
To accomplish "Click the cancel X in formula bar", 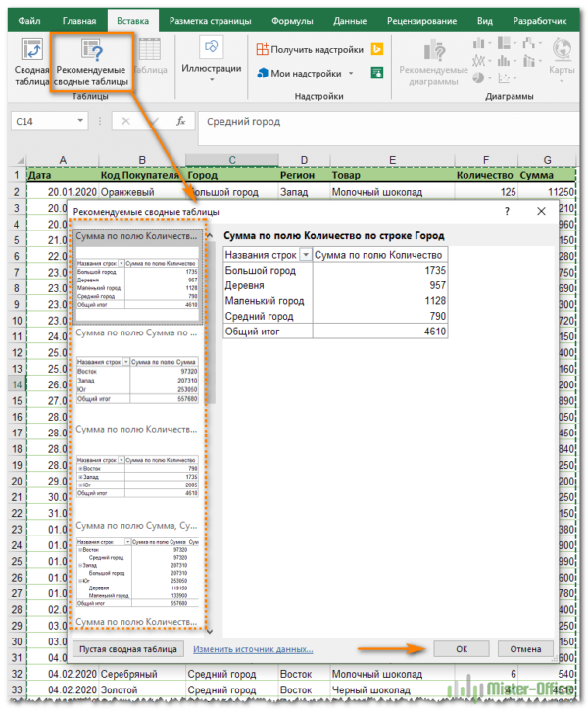I will pos(125,121).
